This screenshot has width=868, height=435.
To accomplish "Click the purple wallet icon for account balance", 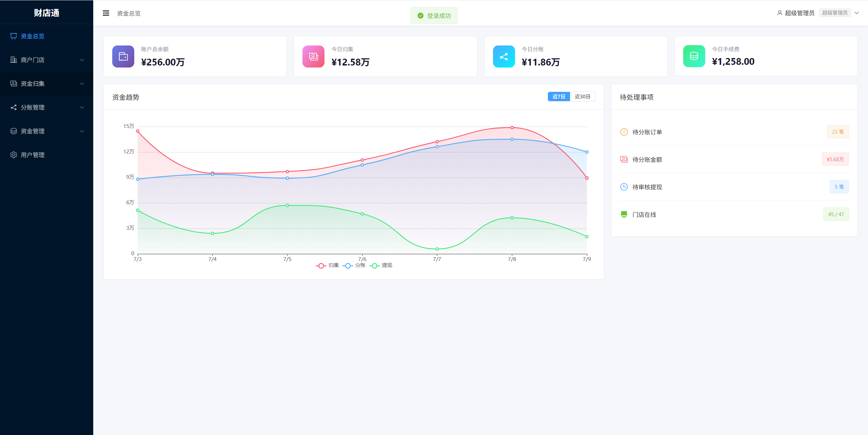I will [123, 56].
